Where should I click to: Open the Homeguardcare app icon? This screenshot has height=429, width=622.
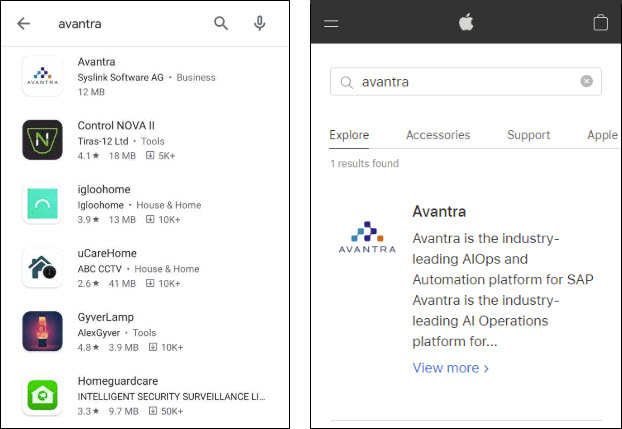[x=42, y=395]
